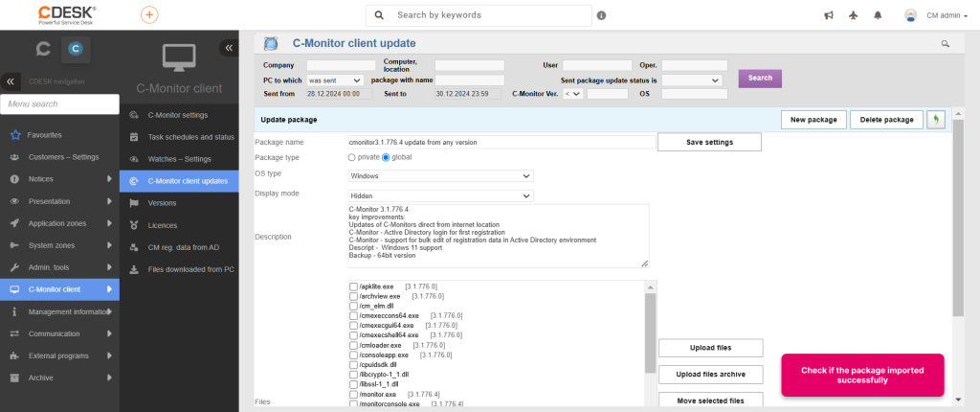Click the Menu search field
The height and width of the screenshot is (412, 980).
[60, 103]
